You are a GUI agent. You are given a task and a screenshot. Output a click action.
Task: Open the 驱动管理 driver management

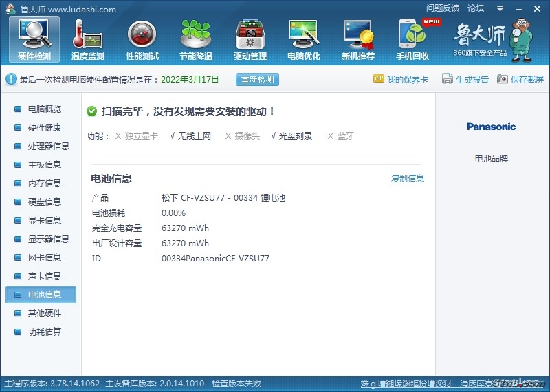click(x=250, y=40)
